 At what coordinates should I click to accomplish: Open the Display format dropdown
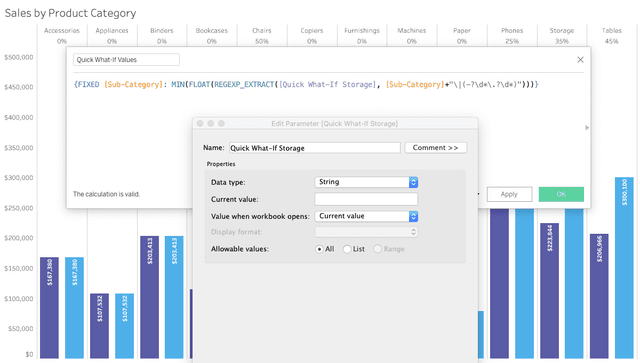coord(366,232)
